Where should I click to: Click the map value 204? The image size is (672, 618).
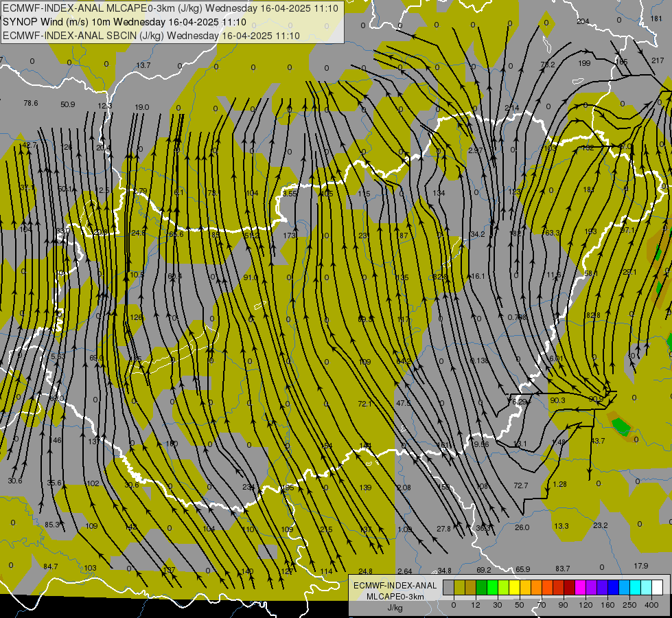pyautogui.click(x=583, y=21)
